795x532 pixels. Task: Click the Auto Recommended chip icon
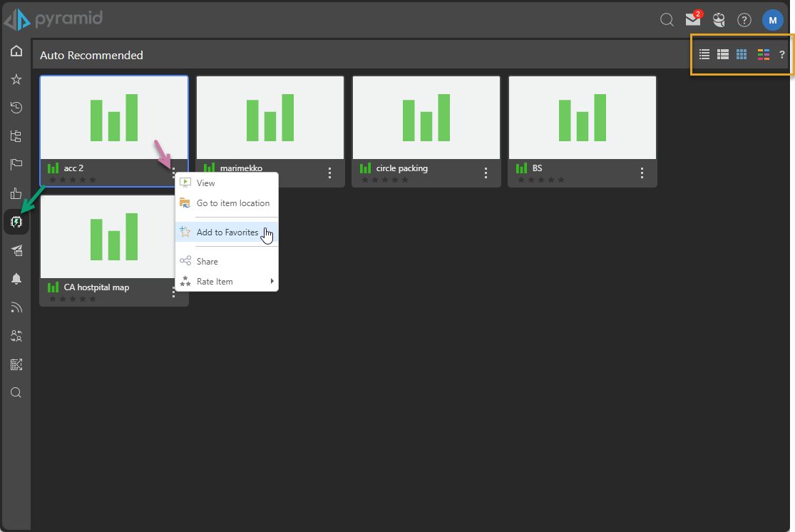[x=16, y=222]
